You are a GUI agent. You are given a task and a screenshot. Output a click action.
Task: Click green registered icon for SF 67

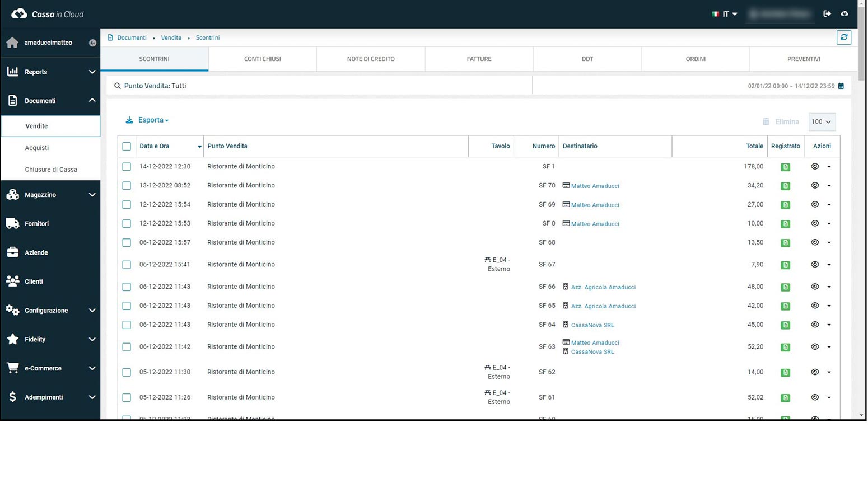point(786,265)
